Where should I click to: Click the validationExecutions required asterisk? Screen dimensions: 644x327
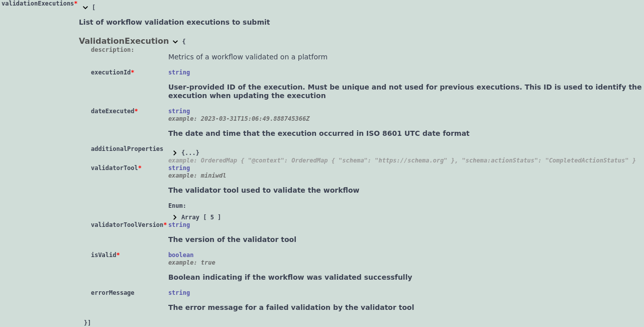point(76,4)
